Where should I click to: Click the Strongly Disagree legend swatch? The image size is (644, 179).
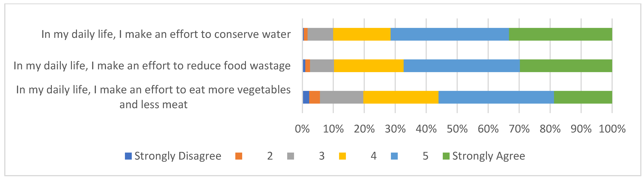tap(128, 156)
